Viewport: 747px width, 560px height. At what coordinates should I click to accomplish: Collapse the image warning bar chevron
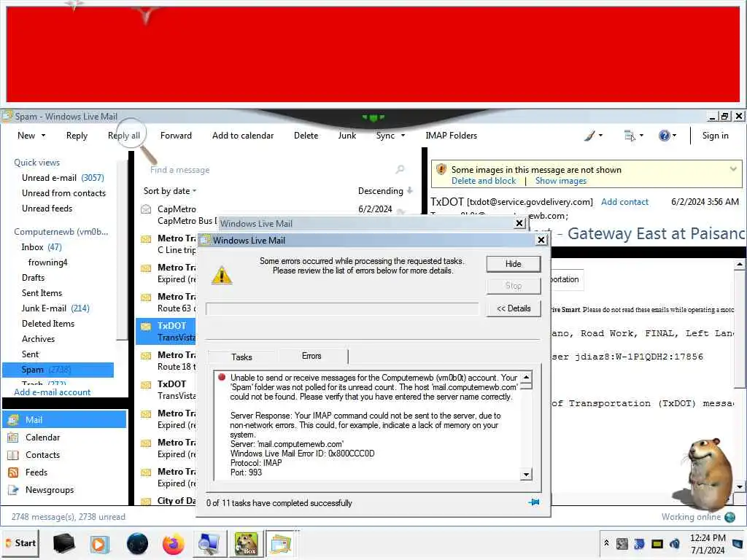point(733,168)
